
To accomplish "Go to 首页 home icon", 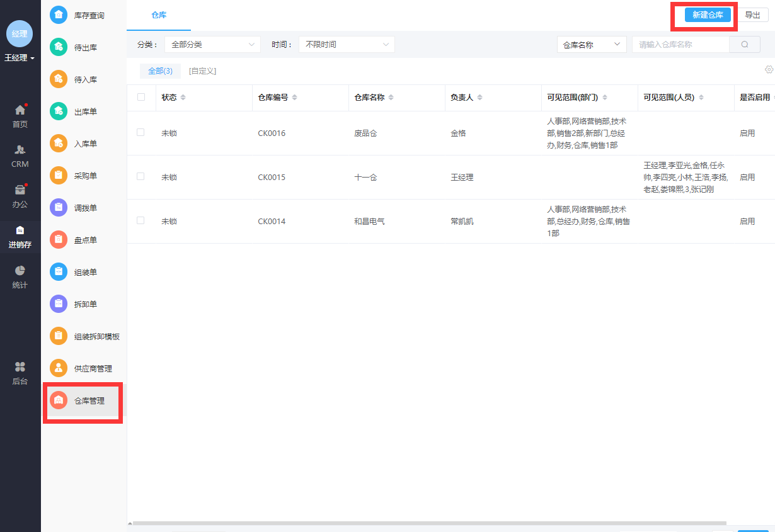I will pyautogui.click(x=20, y=110).
